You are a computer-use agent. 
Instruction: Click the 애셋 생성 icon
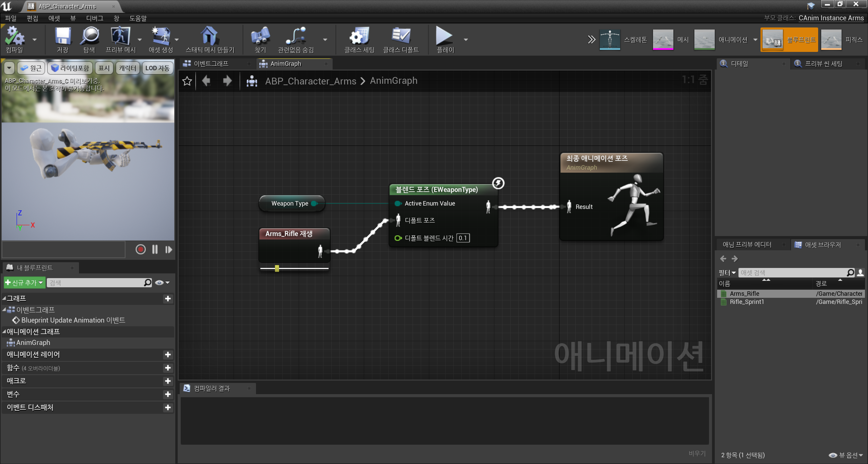click(161, 36)
